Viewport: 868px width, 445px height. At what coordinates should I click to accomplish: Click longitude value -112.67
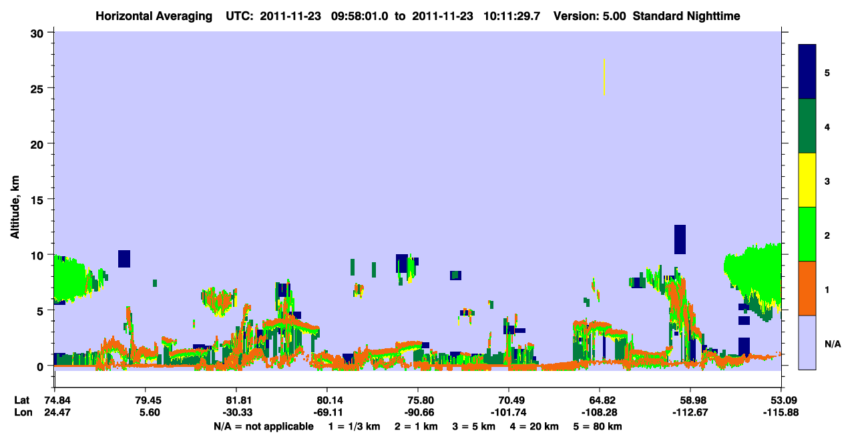690,413
